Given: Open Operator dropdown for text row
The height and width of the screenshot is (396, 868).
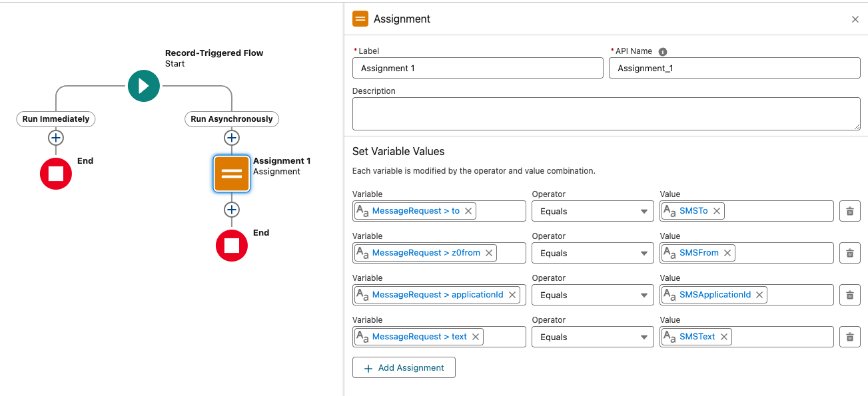Looking at the screenshot, I should coord(593,337).
